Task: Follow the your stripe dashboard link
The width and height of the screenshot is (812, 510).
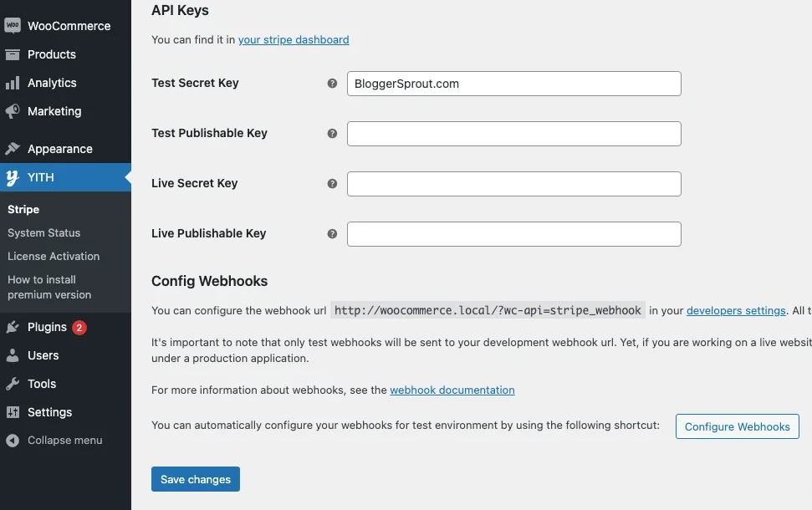Action: click(x=294, y=40)
